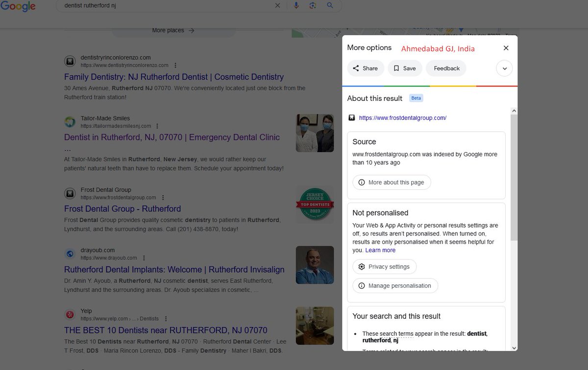The image size is (588, 370).
Task: Open Frost Dental Group - Rutherford result
Action: point(122,209)
